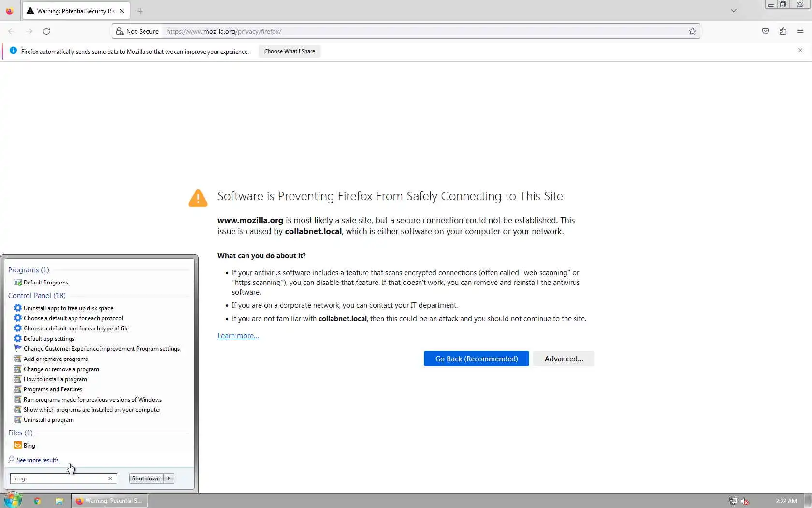Launch Chrome from the taskbar

37,501
